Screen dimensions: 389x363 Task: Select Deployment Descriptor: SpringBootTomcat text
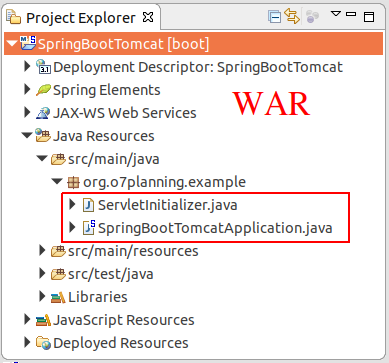click(198, 67)
